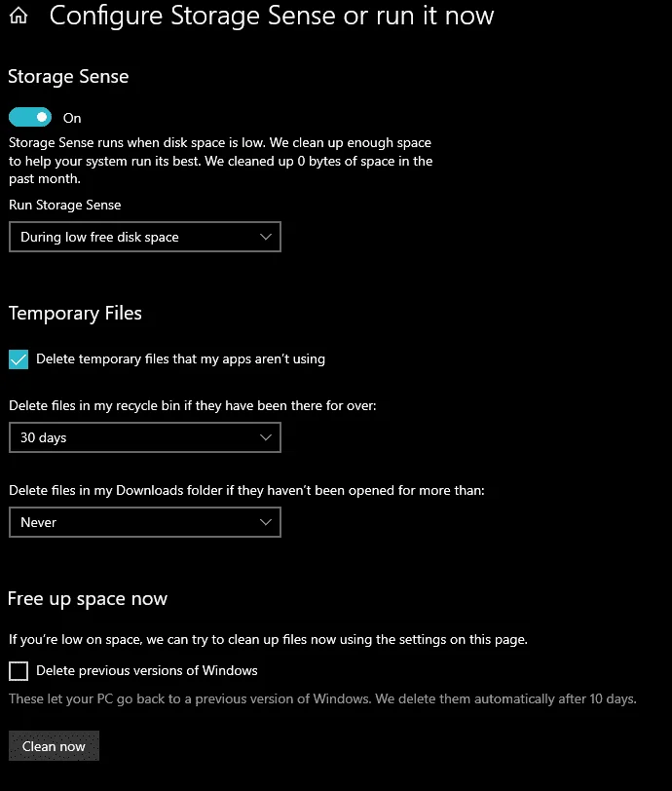This screenshot has width=672, height=791.
Task: Go to Settings home via house icon
Action: pyautogui.click(x=19, y=16)
